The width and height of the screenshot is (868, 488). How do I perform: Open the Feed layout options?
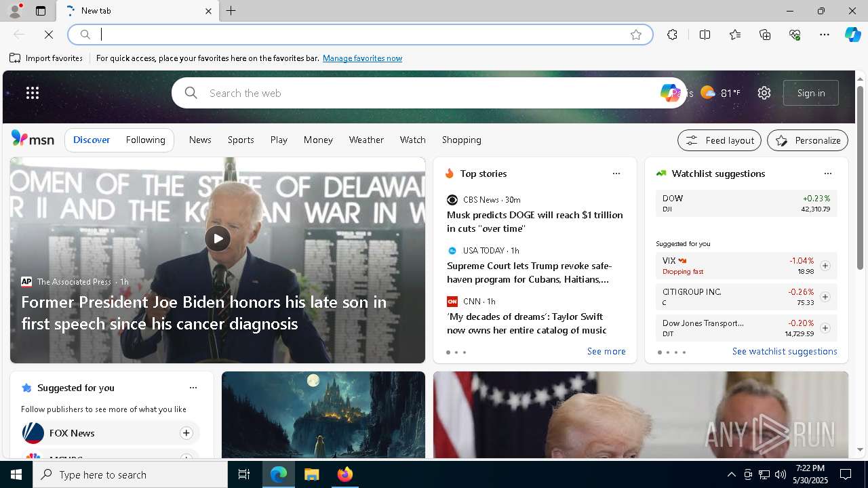(x=719, y=140)
